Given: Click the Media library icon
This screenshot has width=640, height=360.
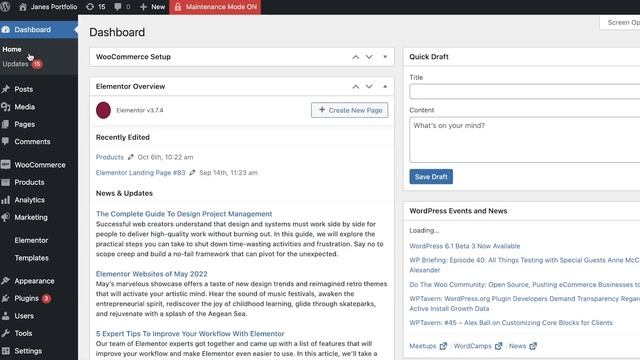Looking at the screenshot, I should [x=6, y=107].
